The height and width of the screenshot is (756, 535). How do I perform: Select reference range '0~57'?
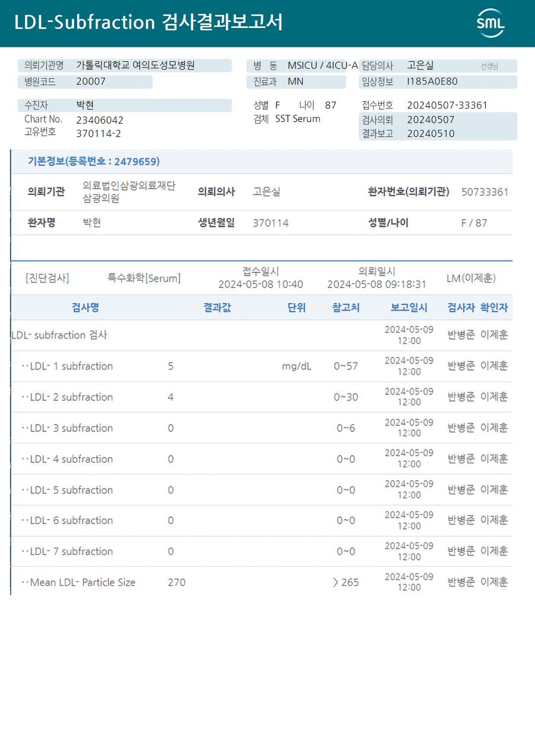(346, 366)
